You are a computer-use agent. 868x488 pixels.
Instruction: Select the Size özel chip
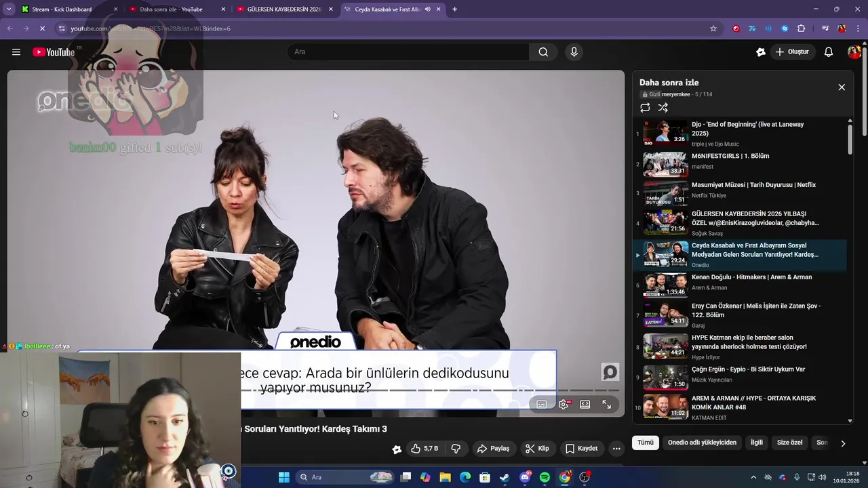(x=790, y=443)
